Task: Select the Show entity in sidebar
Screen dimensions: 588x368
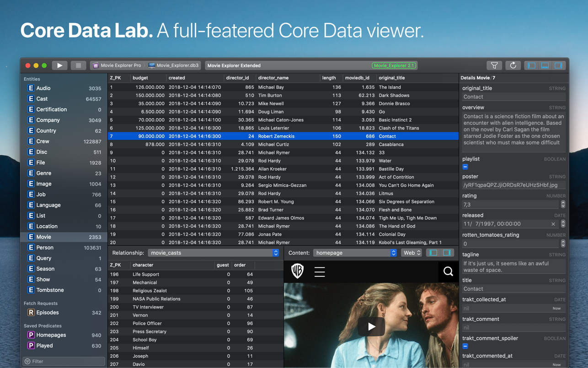Action: click(64, 279)
